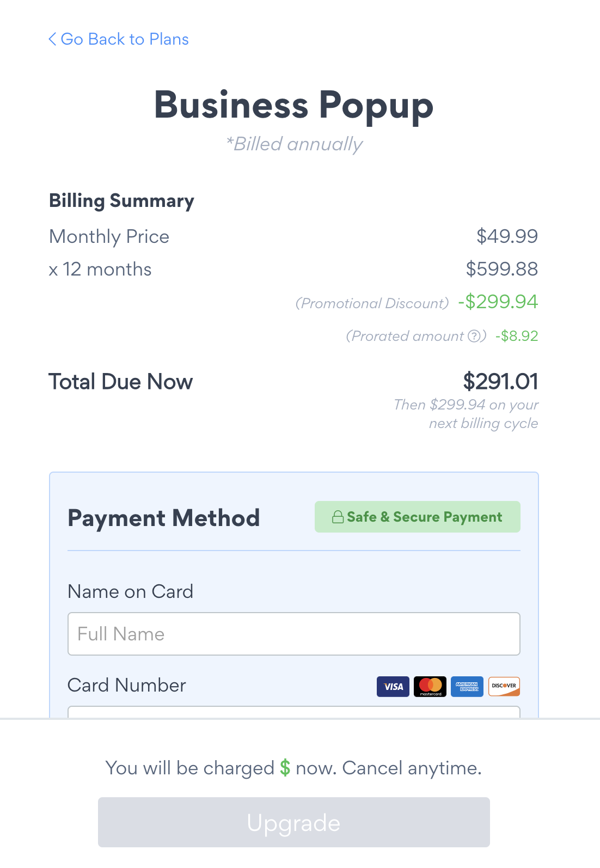This screenshot has height=868, width=600.
Task: Click the Card Number label
Action: [127, 685]
